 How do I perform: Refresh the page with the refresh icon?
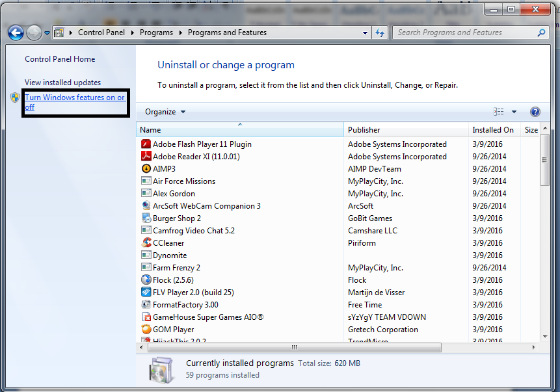point(379,32)
